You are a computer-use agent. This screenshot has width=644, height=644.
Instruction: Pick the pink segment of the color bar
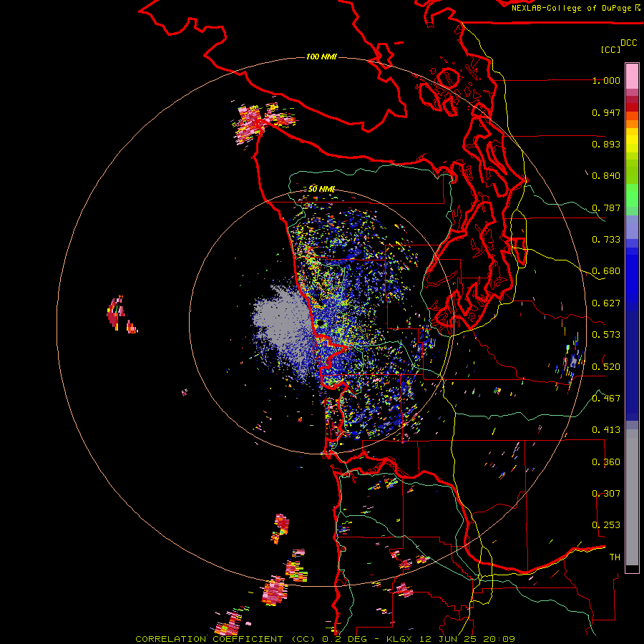tap(632, 77)
